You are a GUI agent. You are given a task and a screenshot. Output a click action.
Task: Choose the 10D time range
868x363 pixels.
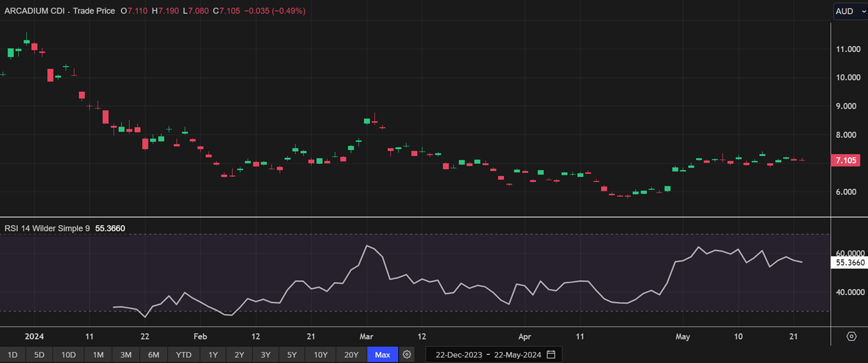coord(68,355)
